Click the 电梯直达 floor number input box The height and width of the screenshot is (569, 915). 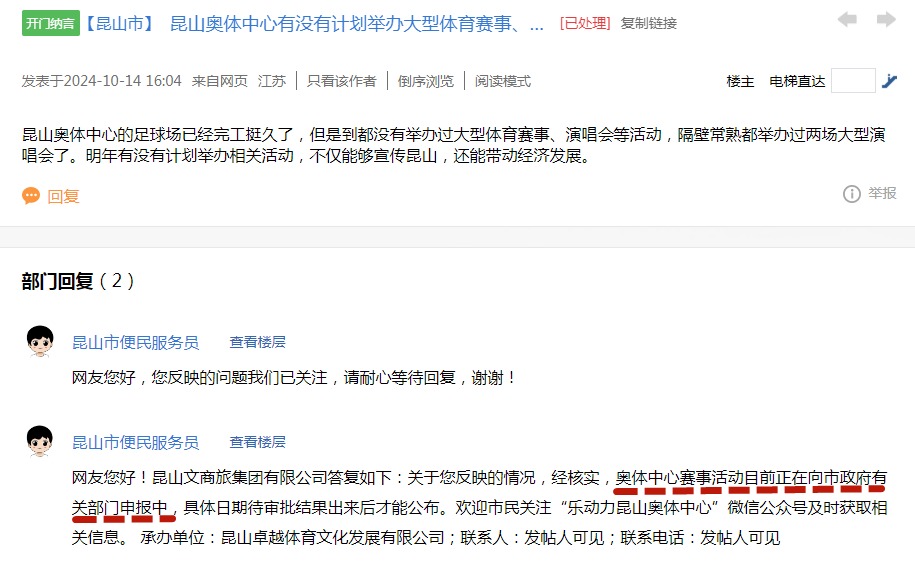coord(853,81)
